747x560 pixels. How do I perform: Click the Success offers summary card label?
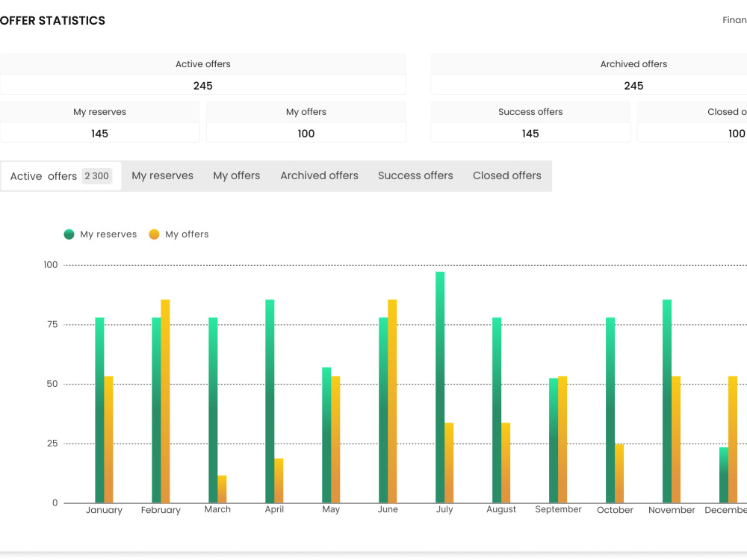[x=530, y=112]
